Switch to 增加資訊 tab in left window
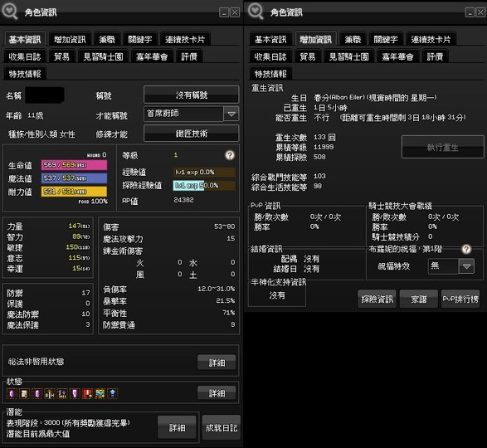487x448 pixels. tap(70, 40)
